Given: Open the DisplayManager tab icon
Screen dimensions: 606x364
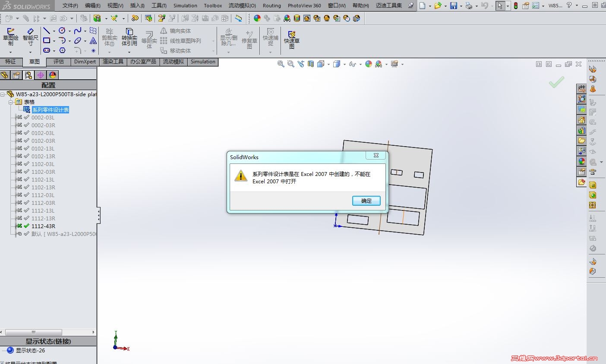Looking at the screenshot, I should click(x=53, y=75).
